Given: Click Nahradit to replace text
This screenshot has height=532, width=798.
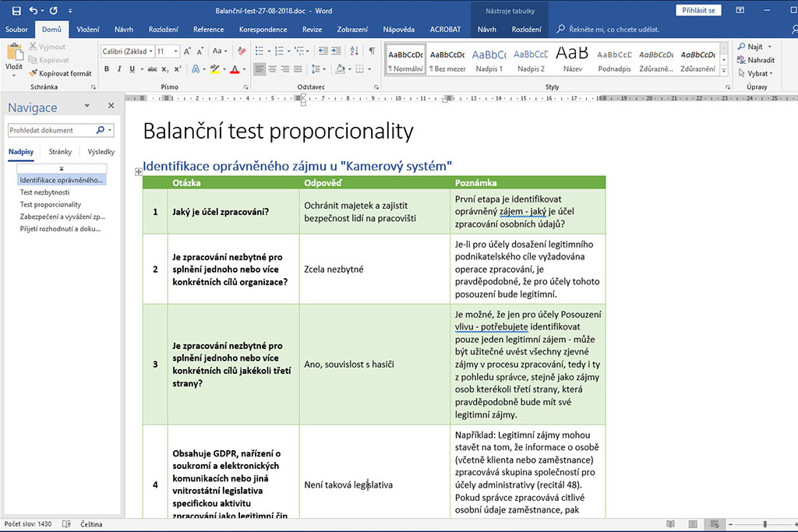Looking at the screenshot, I should point(756,60).
